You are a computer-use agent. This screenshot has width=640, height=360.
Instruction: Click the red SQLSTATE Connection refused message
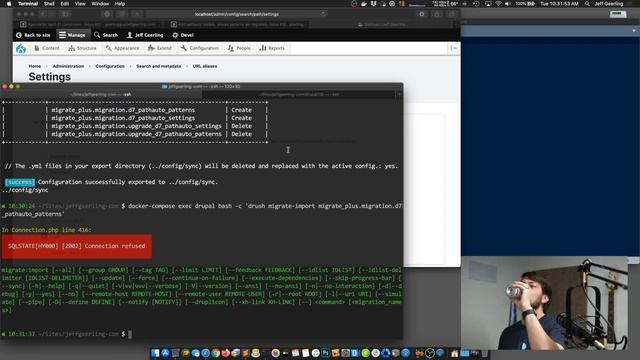pos(77,246)
